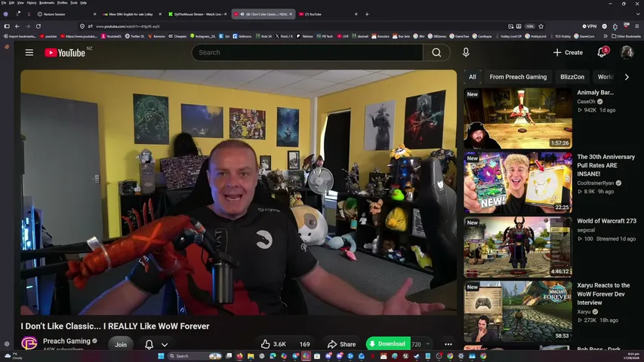Open 30th Anniversary Pull Rates video title

605,165
